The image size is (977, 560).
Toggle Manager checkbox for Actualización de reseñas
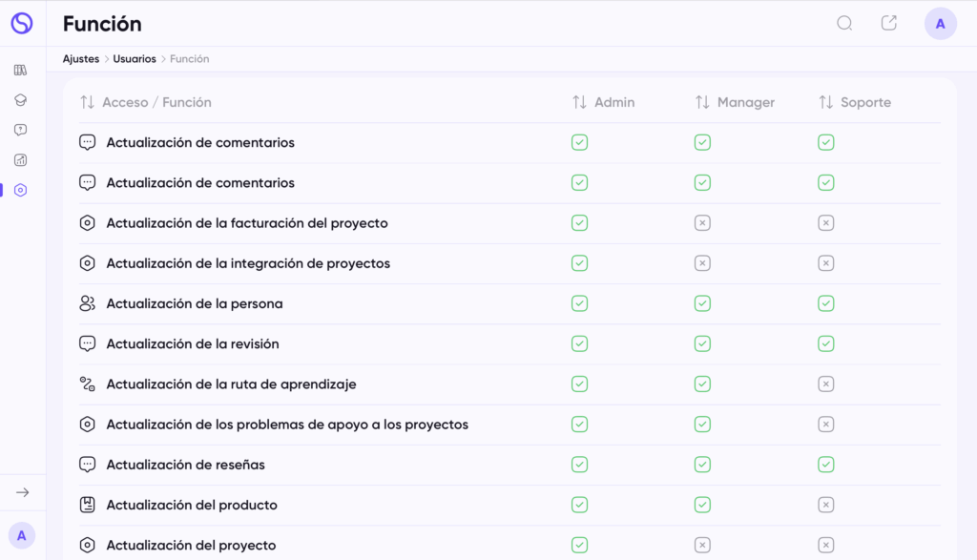coord(702,465)
